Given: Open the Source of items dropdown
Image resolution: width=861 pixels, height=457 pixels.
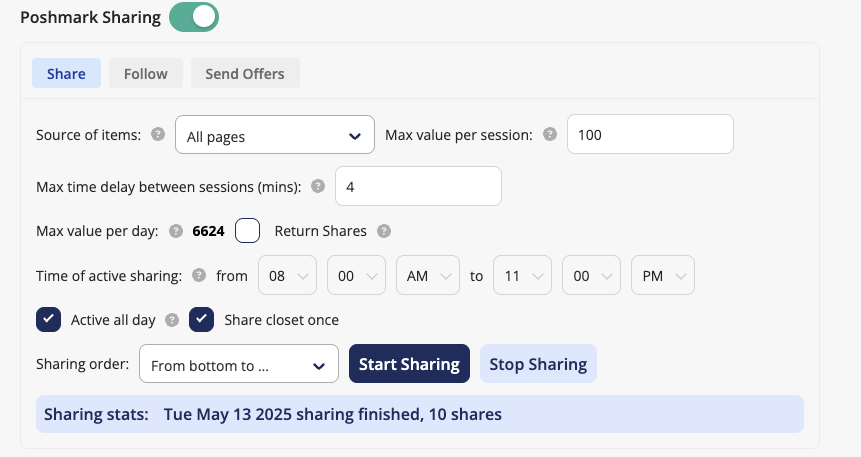Looking at the screenshot, I should coord(274,136).
